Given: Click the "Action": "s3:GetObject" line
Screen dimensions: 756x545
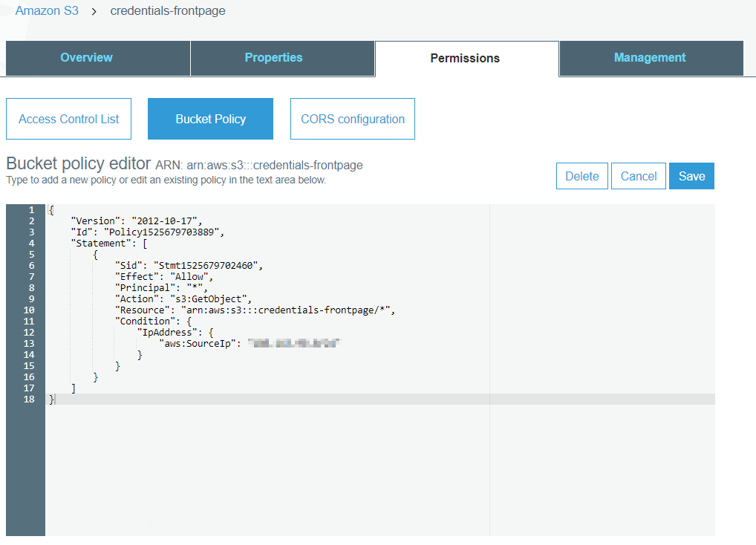Looking at the screenshot, I should coord(183,299).
